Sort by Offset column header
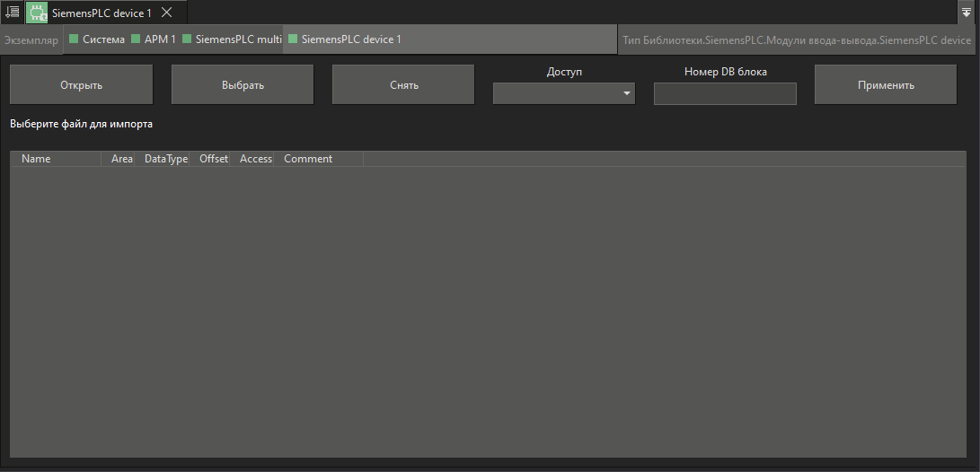980x472 pixels. pyautogui.click(x=210, y=159)
